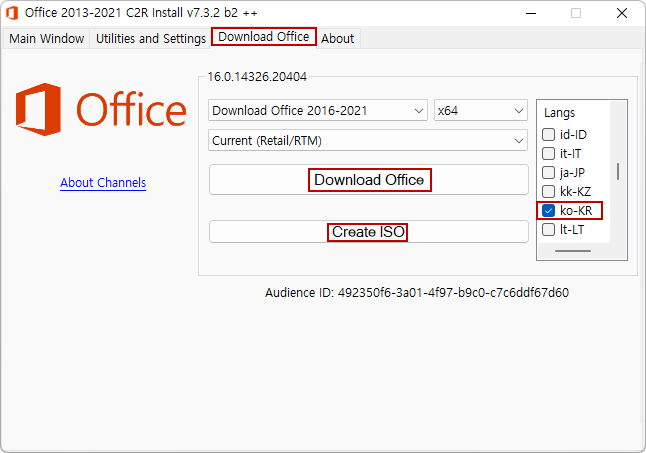Close the C2R Install window
The width and height of the screenshot is (646, 453).
[x=622, y=13]
